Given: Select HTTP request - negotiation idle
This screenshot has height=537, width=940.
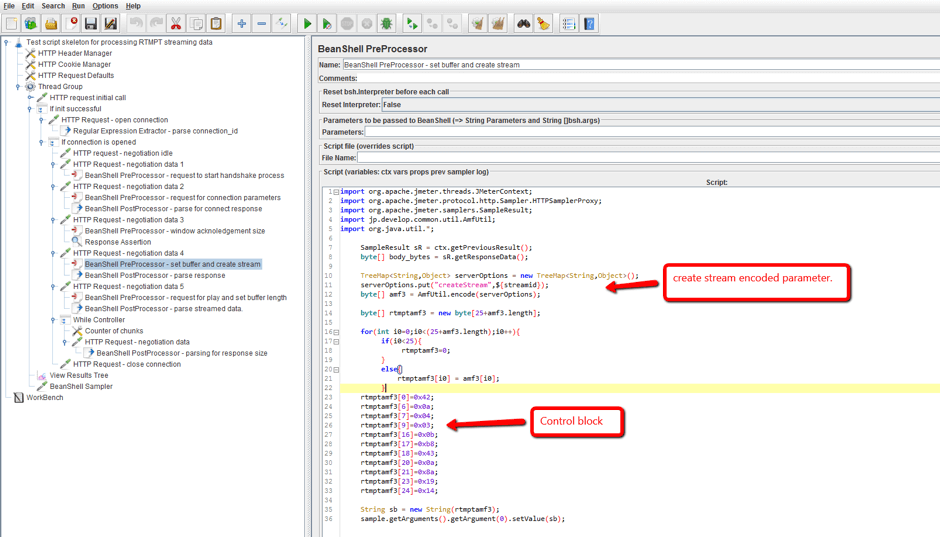Looking at the screenshot, I should point(123,153).
